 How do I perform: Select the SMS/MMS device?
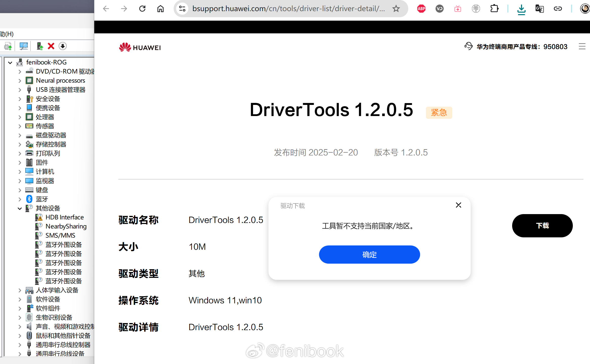60,236
